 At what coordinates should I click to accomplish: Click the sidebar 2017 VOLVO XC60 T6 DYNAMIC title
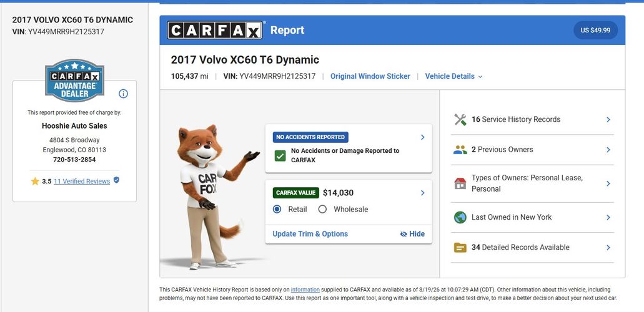[x=72, y=20]
